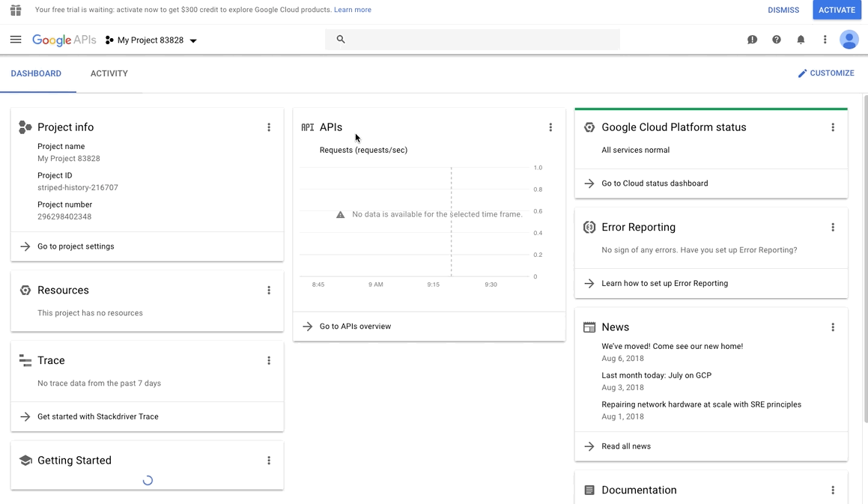868x504 pixels.
Task: Click the project name value My Project 83828
Action: (x=69, y=159)
